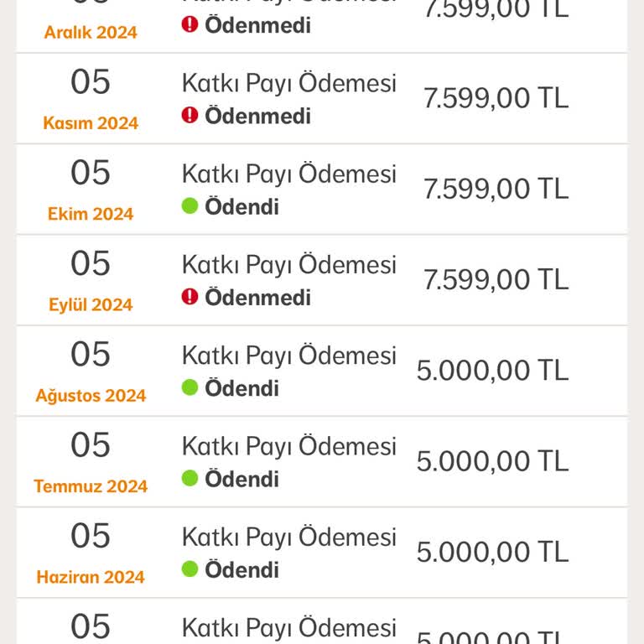Click the green paid dot for Ağustos 2024
Viewport: 644px width, 644px height.
190,387
